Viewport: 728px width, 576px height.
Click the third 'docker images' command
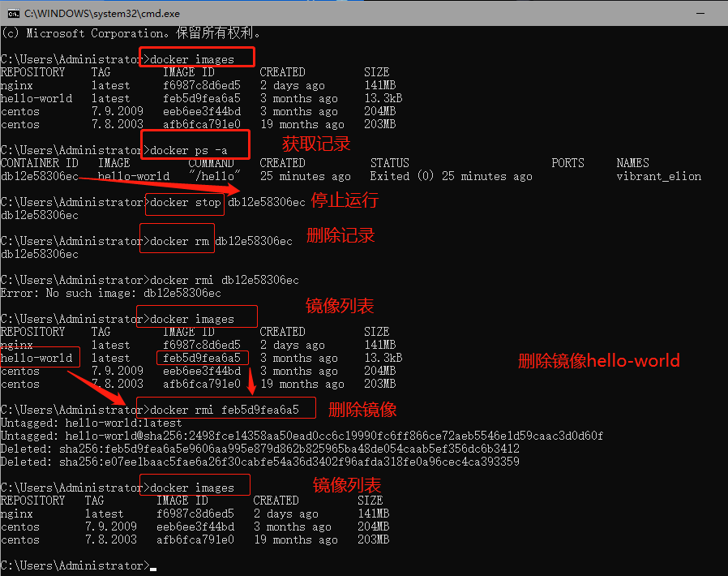(x=192, y=488)
